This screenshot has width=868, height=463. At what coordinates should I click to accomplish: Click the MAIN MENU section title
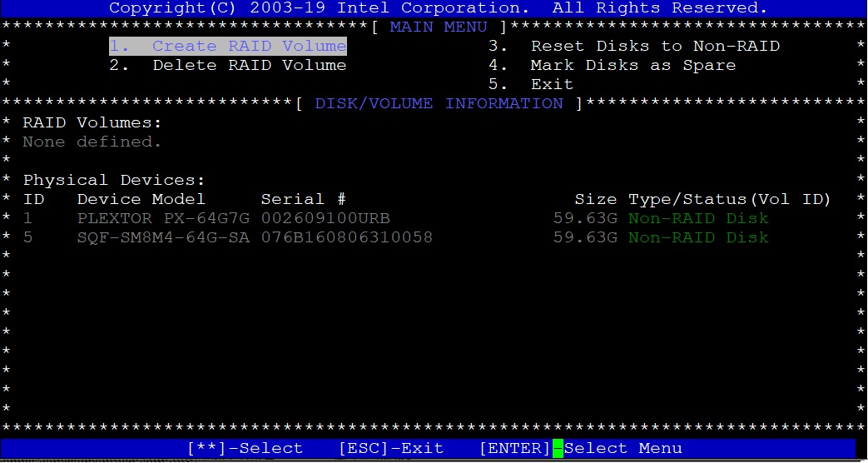[439, 27]
